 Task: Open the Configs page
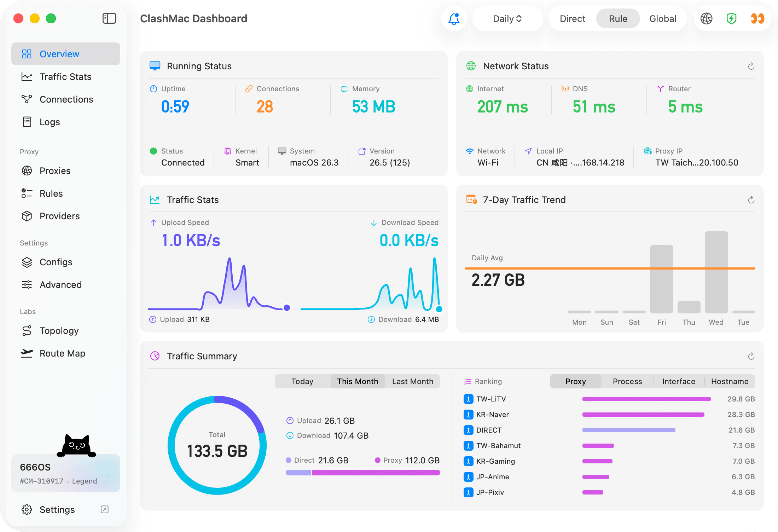(66, 262)
